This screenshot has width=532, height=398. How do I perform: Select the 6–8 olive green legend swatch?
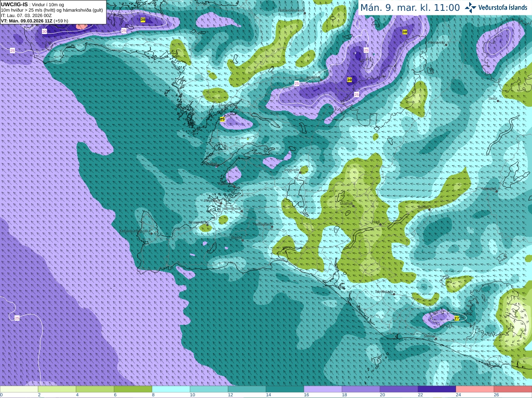(133, 389)
